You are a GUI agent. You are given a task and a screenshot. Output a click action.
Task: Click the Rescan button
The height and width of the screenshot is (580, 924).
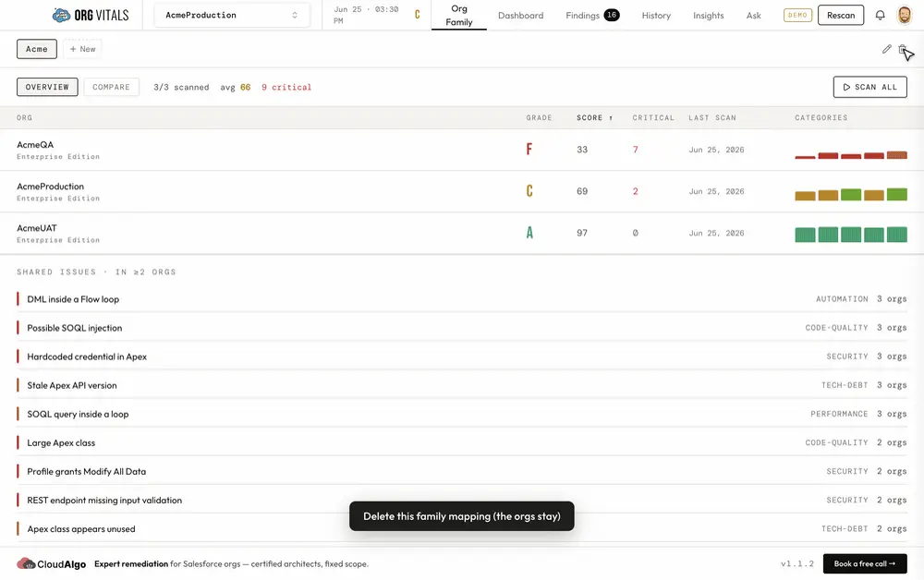pos(840,16)
